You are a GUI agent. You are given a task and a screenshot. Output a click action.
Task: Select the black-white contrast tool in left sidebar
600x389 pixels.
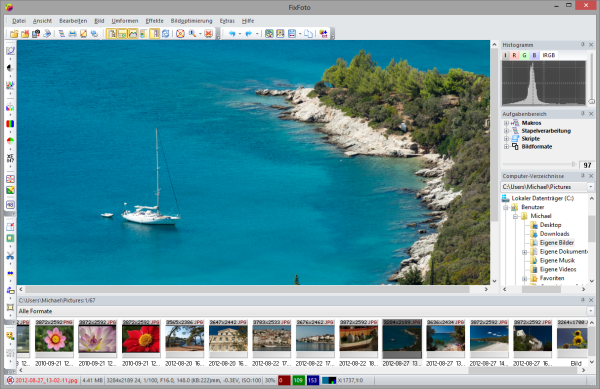tap(10, 68)
